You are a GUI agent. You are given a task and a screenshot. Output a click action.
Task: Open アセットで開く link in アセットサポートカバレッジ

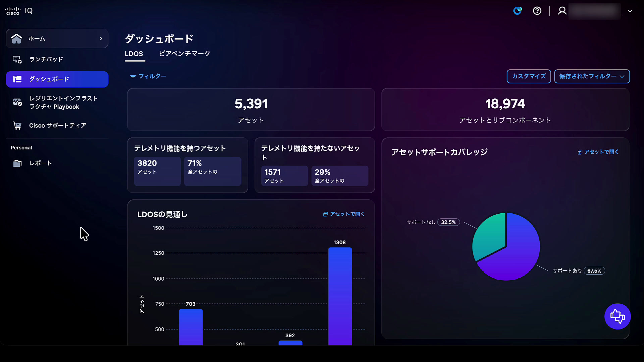tap(598, 152)
